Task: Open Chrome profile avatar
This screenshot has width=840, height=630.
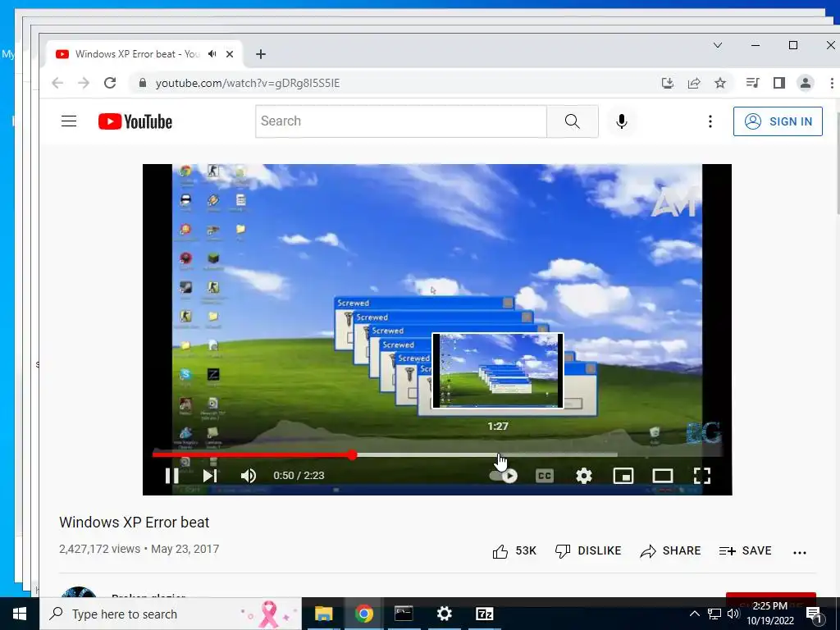Action: (x=806, y=83)
